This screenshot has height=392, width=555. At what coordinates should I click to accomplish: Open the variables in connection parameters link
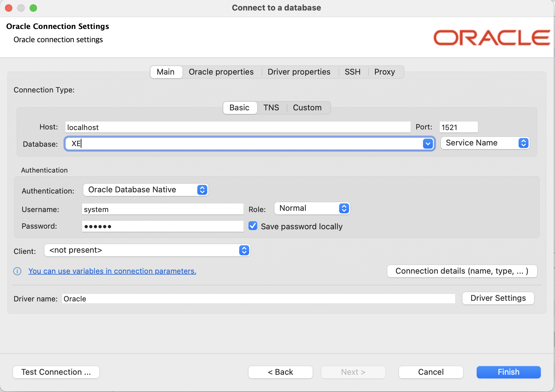click(112, 271)
